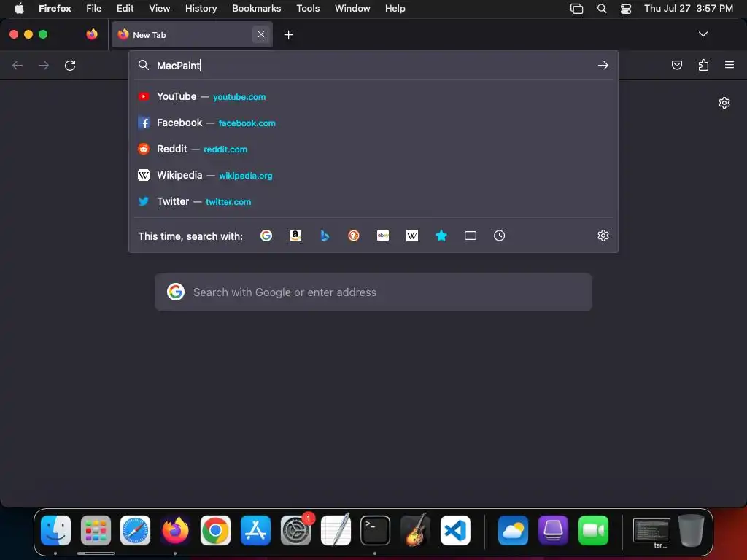Open the Help menu
This screenshot has height=560, width=747.
point(395,8)
